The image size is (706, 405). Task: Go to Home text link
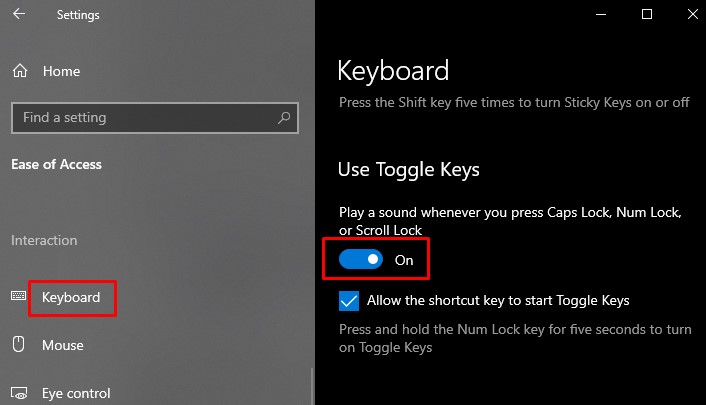61,71
